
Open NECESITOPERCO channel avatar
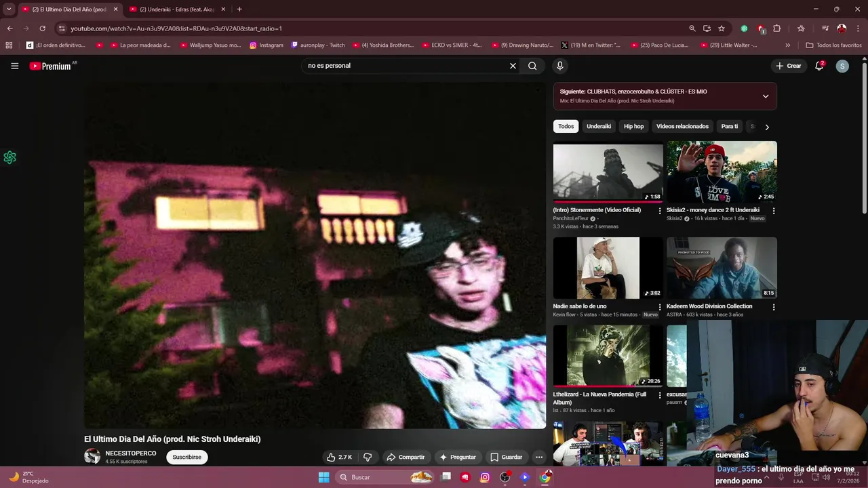(92, 456)
